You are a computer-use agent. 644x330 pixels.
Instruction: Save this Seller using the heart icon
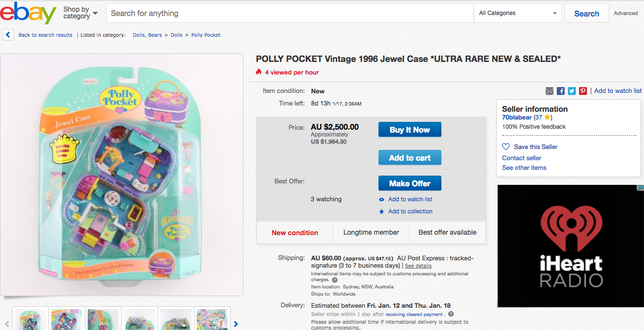pyautogui.click(x=506, y=147)
